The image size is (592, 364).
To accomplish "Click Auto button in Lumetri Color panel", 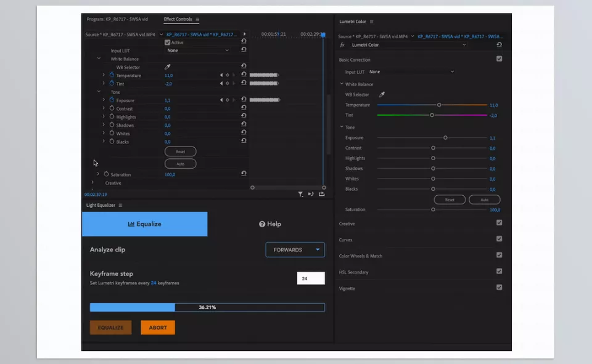I will (485, 200).
